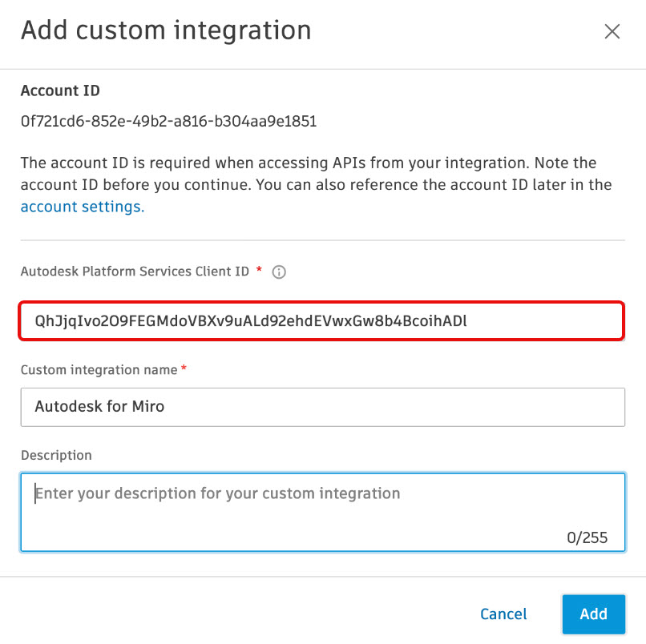Image resolution: width=646 pixels, height=644 pixels.
Task: Close the Add custom integration dialog
Action: tap(612, 31)
